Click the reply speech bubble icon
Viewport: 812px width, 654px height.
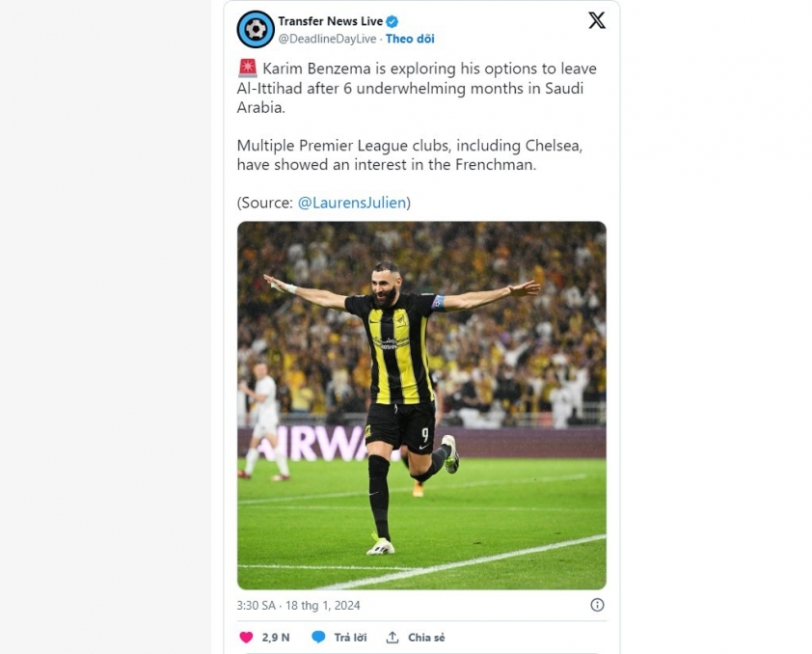pyautogui.click(x=318, y=638)
